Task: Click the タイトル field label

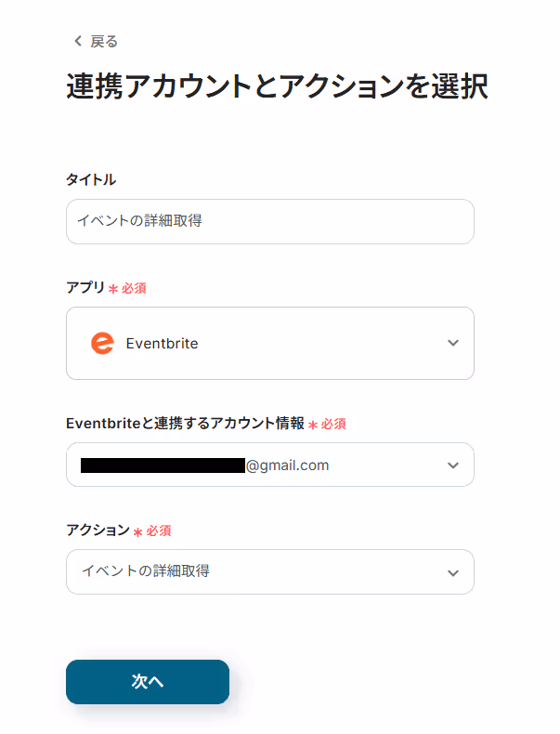Action: [x=91, y=179]
